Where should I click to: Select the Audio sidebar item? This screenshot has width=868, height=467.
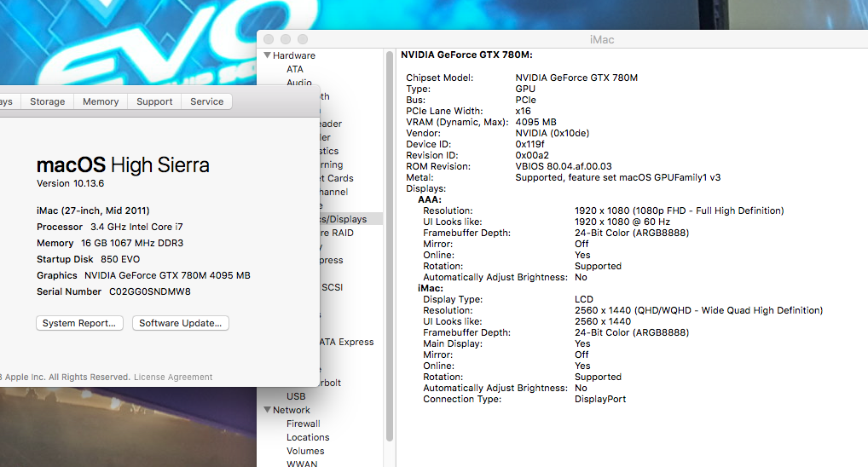click(299, 83)
